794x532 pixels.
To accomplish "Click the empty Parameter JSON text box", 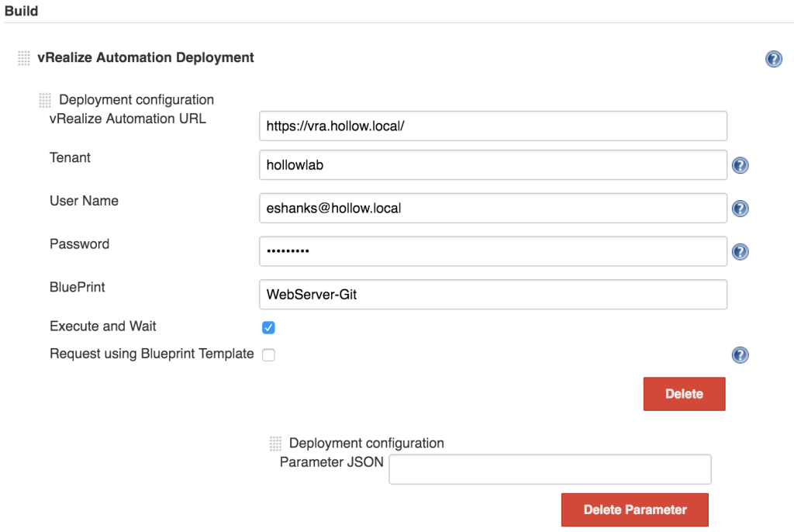I will tap(549, 469).
